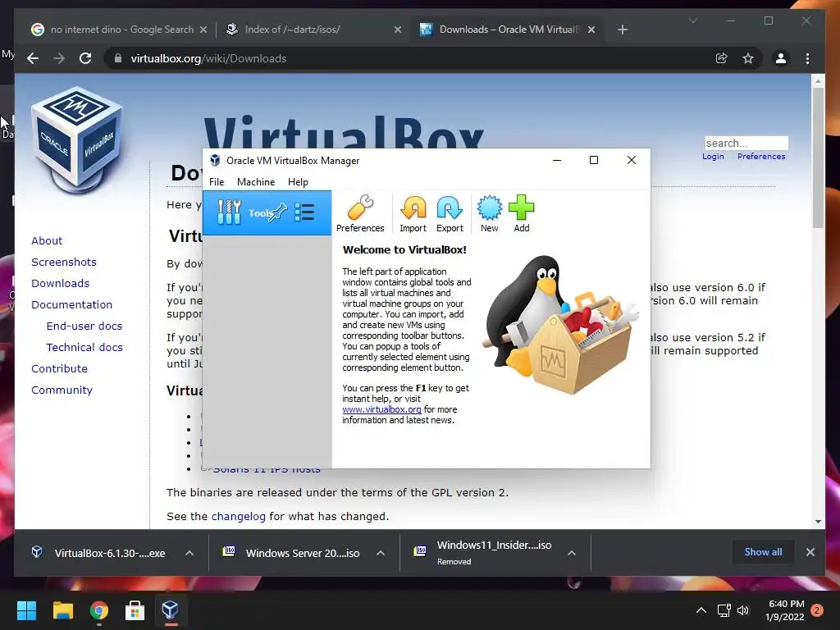Viewport: 840px width, 630px height.
Task: Expand options for Windows11_Insider iso download
Action: click(x=572, y=553)
